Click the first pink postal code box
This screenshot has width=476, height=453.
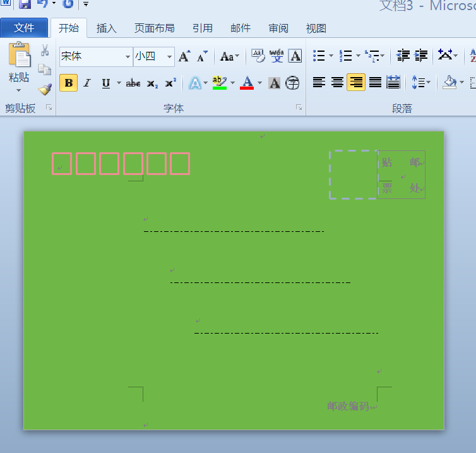click(x=62, y=164)
